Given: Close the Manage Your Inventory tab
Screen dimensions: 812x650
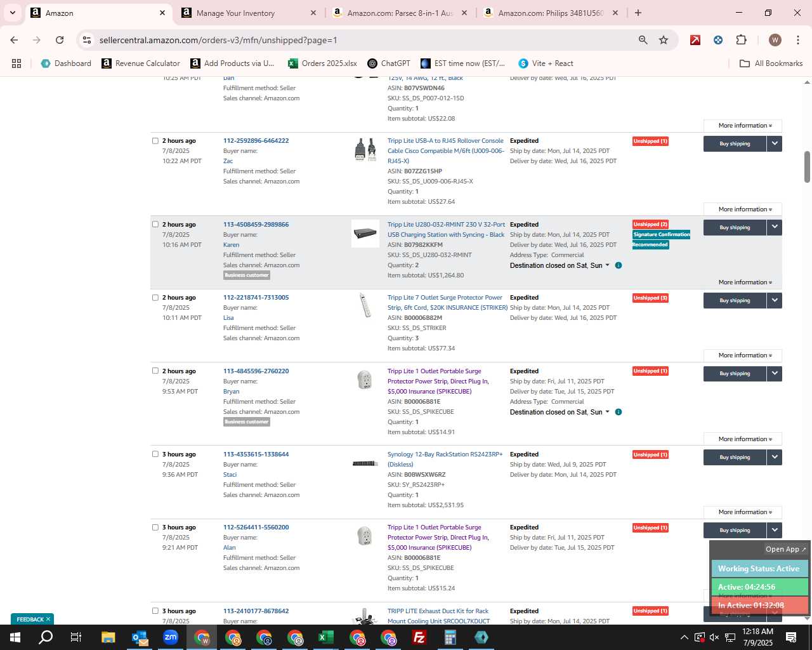Looking at the screenshot, I should click(313, 13).
